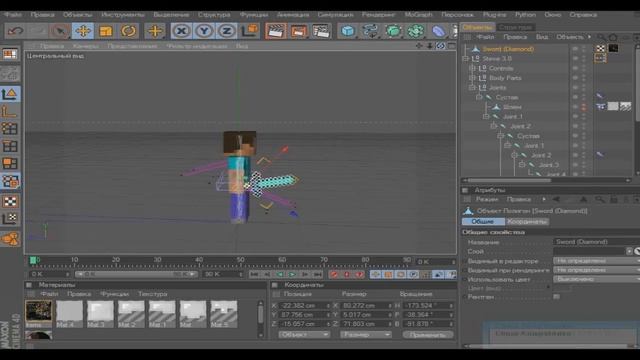Open the Объекты main menu

(x=78, y=15)
